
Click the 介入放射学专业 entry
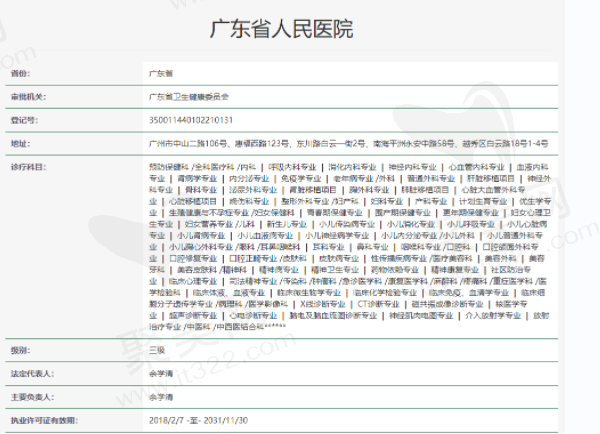493,316
